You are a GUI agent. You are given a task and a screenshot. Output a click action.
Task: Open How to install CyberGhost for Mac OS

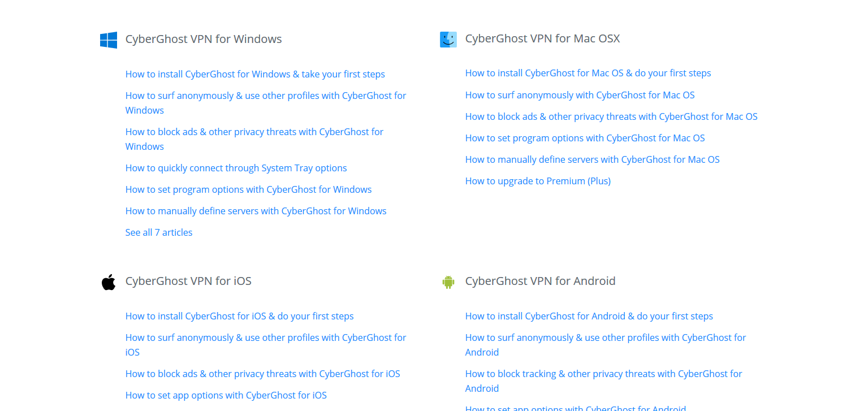coord(588,73)
